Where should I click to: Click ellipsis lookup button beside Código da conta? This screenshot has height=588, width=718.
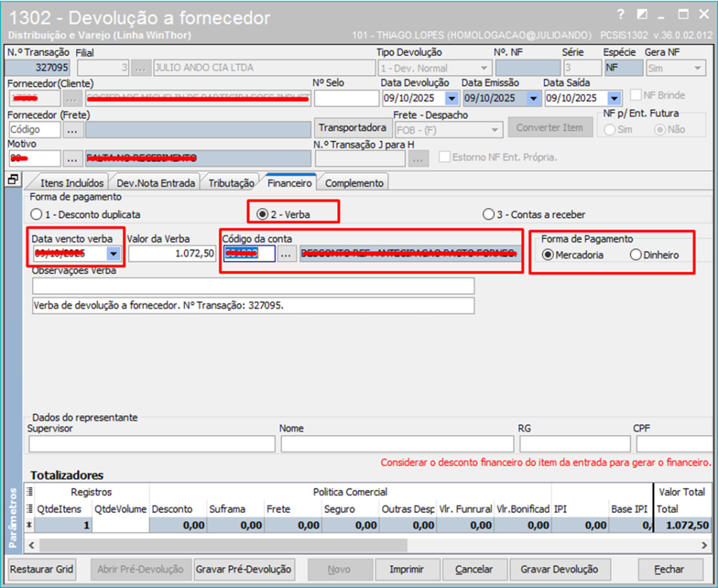pyautogui.click(x=286, y=254)
